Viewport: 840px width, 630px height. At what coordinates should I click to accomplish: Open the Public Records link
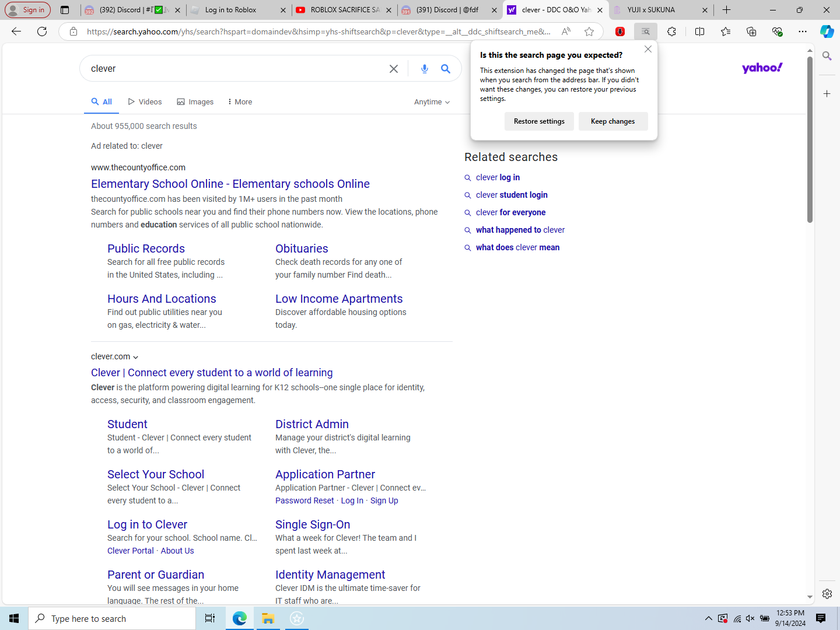[x=146, y=249]
